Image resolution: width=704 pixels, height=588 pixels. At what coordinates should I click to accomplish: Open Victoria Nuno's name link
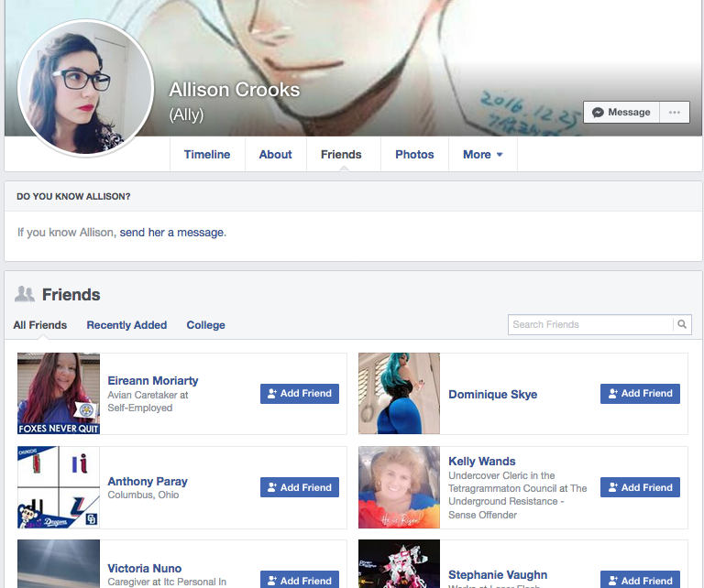[x=145, y=568]
